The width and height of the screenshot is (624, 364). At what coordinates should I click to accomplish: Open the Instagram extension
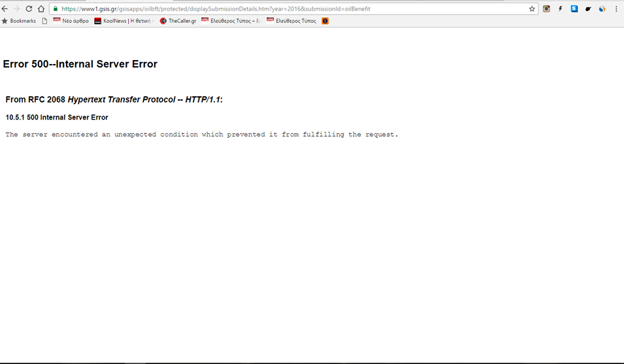[x=547, y=9]
